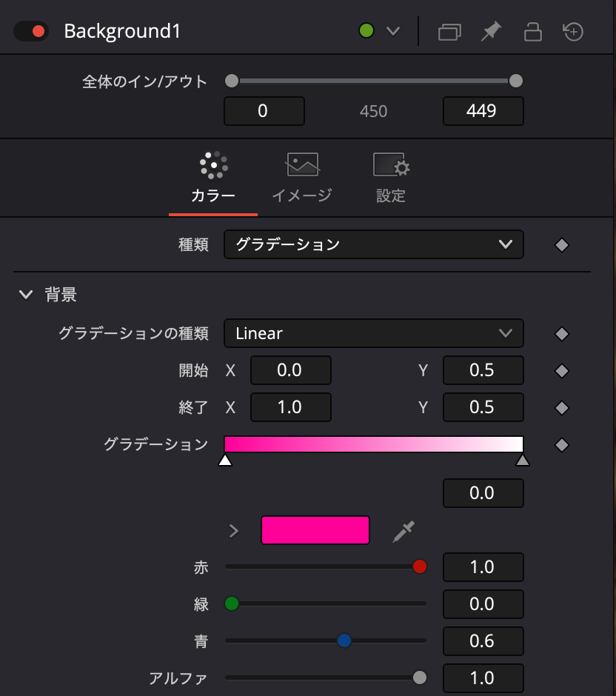Reset Background1 to default settings
The image size is (616, 696).
575,31
